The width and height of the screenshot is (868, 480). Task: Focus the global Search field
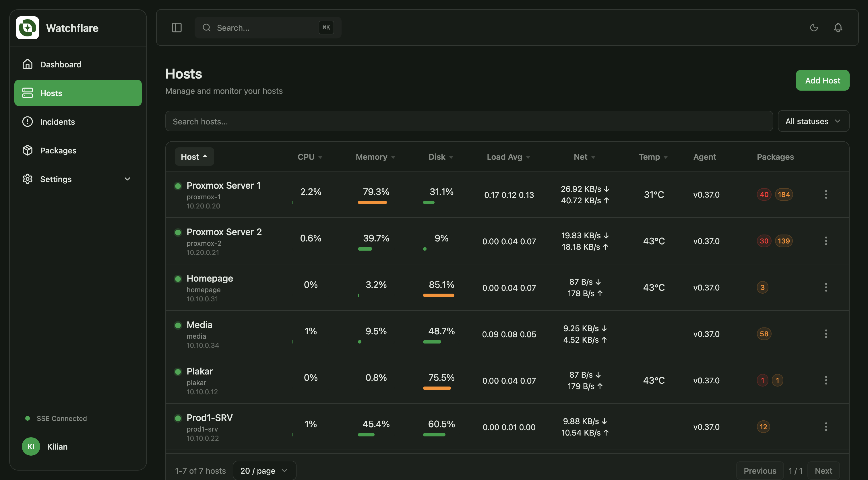coord(268,28)
